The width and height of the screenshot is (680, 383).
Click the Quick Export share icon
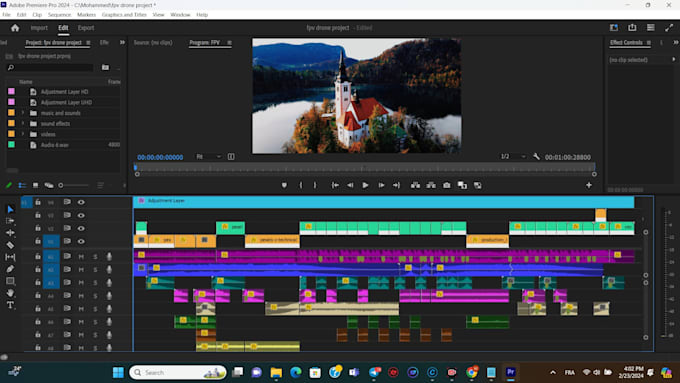(x=632, y=28)
